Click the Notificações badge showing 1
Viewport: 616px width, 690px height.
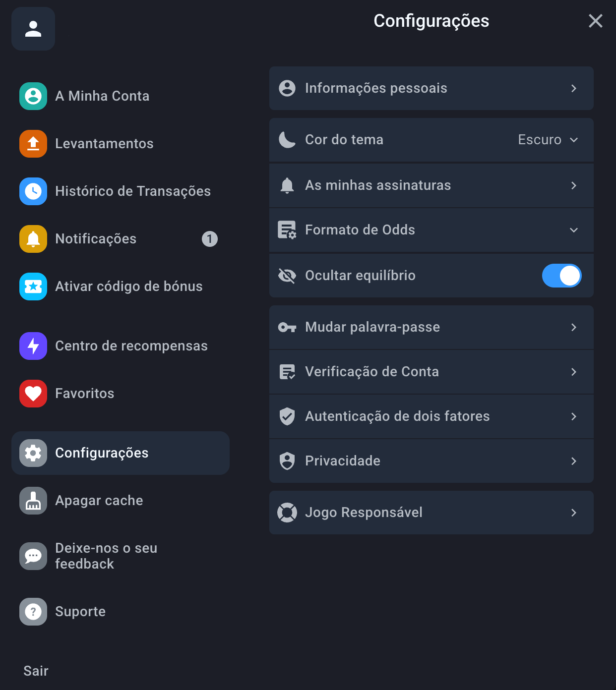click(210, 239)
